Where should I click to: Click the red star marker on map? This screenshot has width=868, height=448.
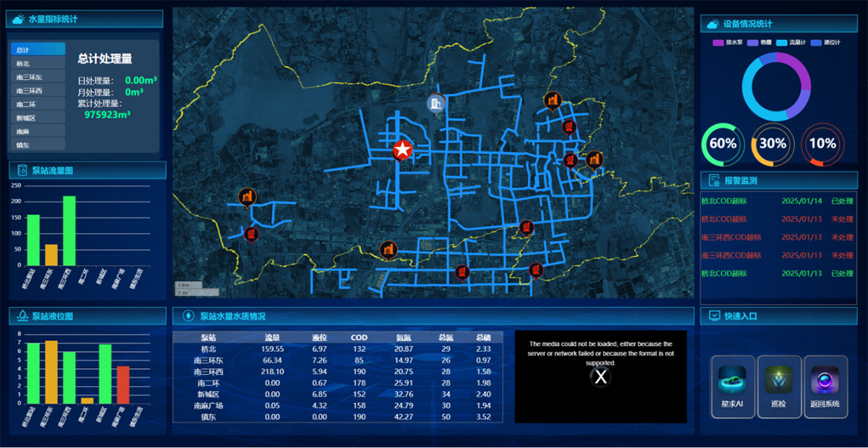(402, 150)
